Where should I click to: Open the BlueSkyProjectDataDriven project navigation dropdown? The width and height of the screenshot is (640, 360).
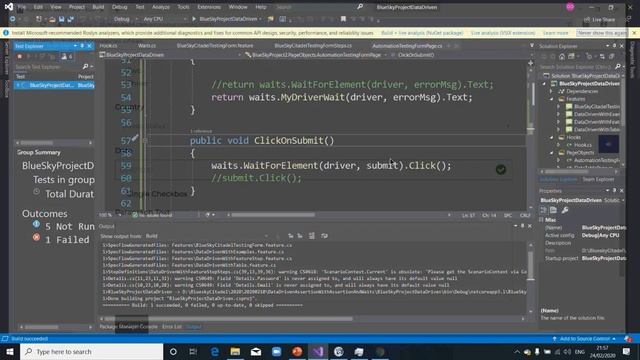170,55
